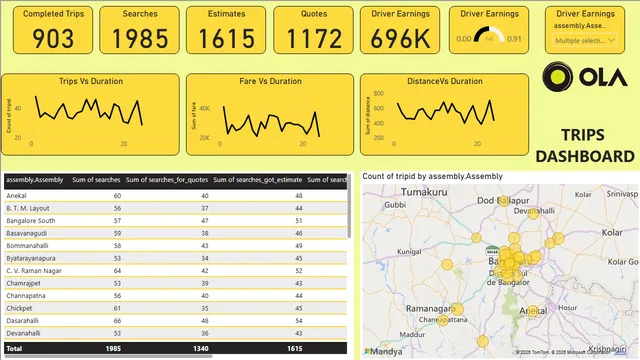Select the Fare Vs Duration chart line
The image size is (640, 360).
(271, 122)
